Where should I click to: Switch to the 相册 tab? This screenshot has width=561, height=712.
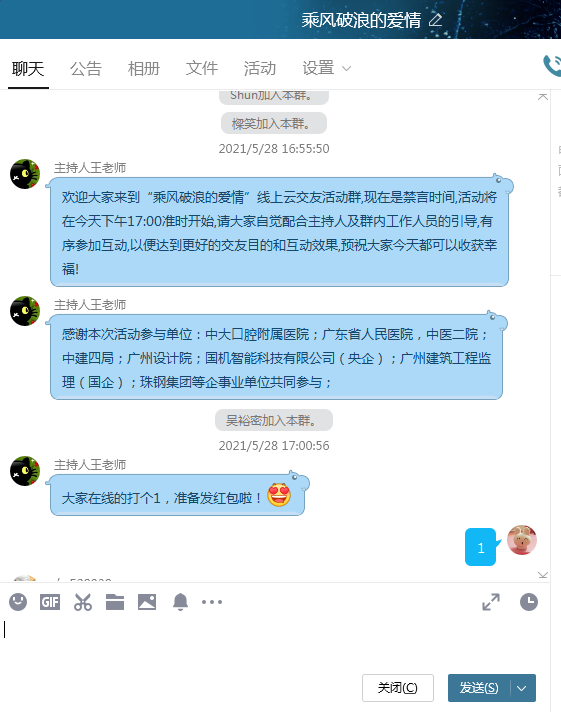(x=144, y=69)
